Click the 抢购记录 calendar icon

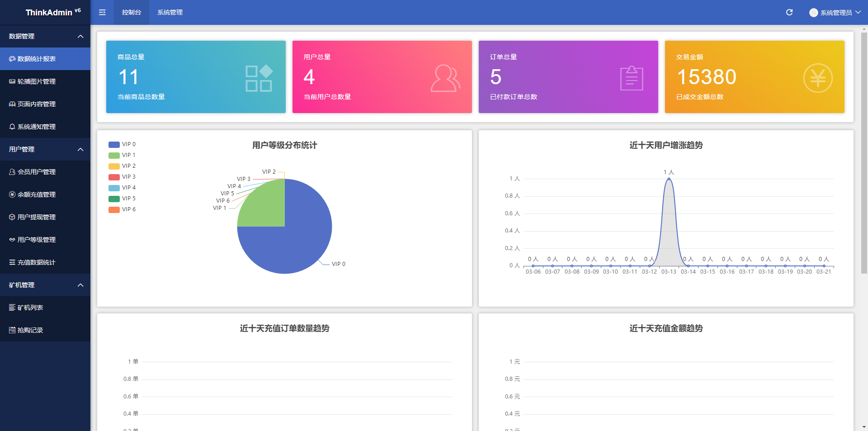pos(12,330)
